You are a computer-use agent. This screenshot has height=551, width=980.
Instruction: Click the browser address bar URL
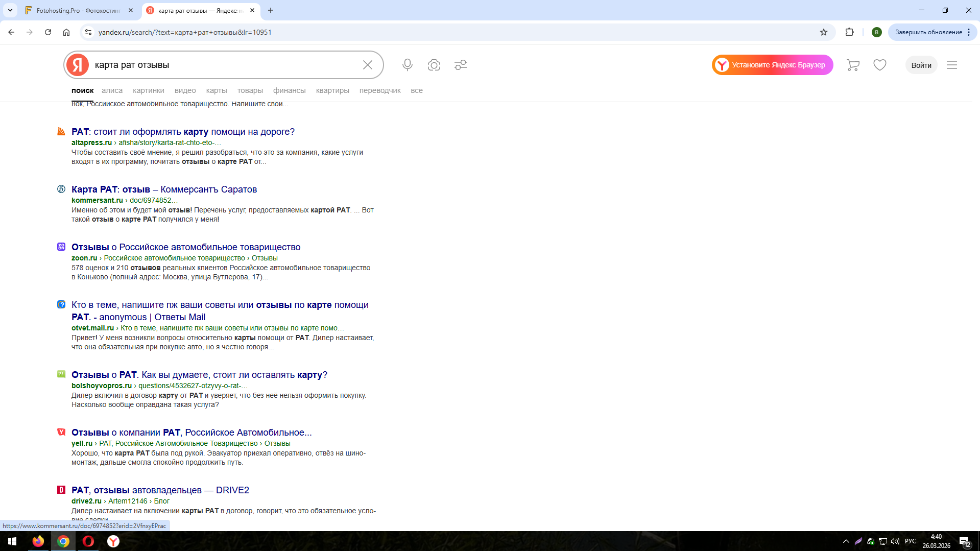click(x=185, y=32)
